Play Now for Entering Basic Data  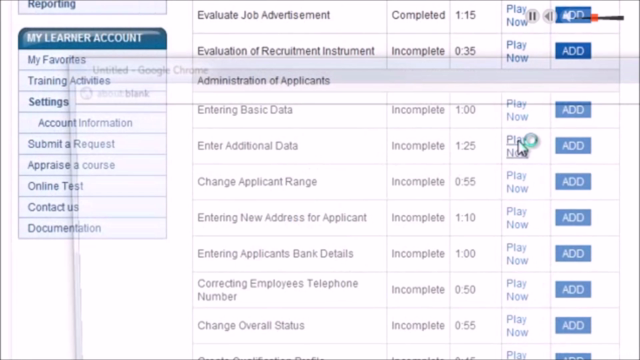point(517,110)
